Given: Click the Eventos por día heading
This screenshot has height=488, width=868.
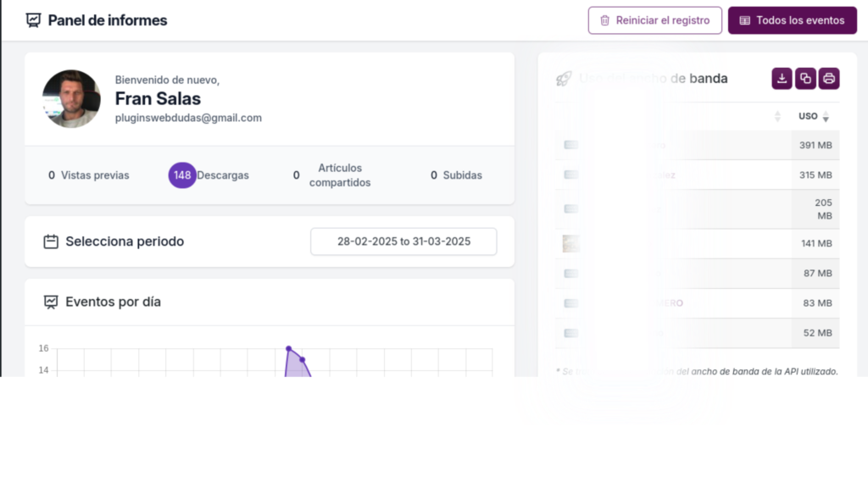Looking at the screenshot, I should [113, 302].
